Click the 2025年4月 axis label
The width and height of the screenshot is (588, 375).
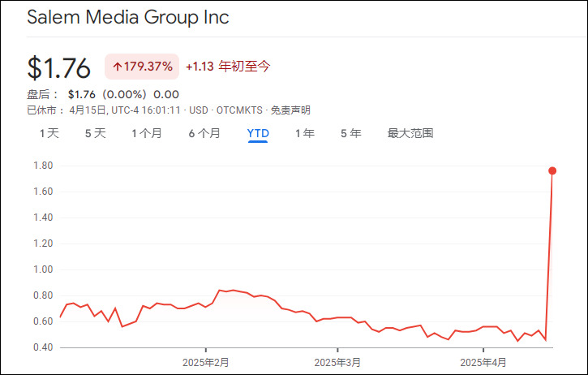pyautogui.click(x=483, y=362)
